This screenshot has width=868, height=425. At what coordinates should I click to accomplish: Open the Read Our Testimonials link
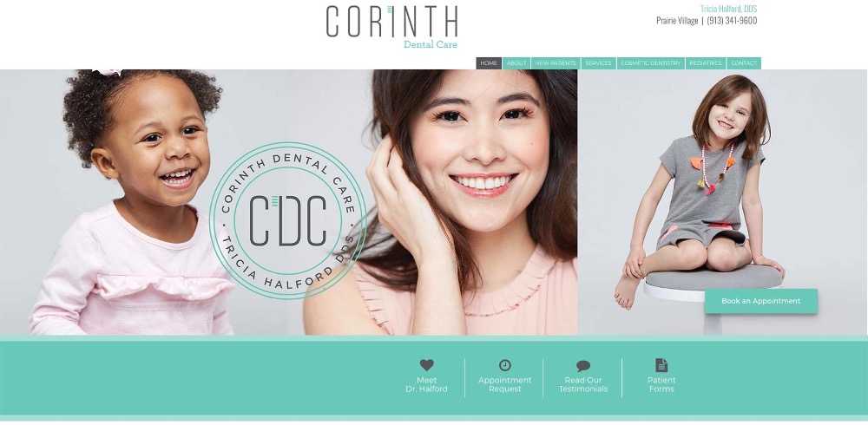(583, 384)
